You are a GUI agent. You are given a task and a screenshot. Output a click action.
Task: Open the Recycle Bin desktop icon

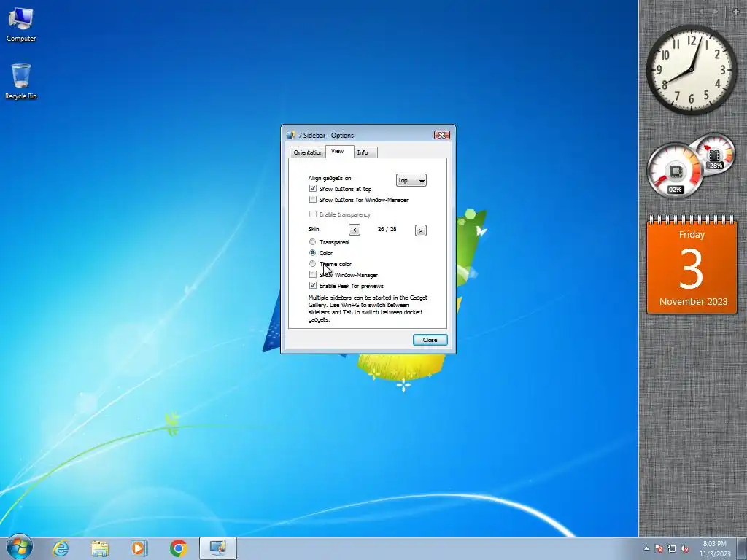pos(21,82)
